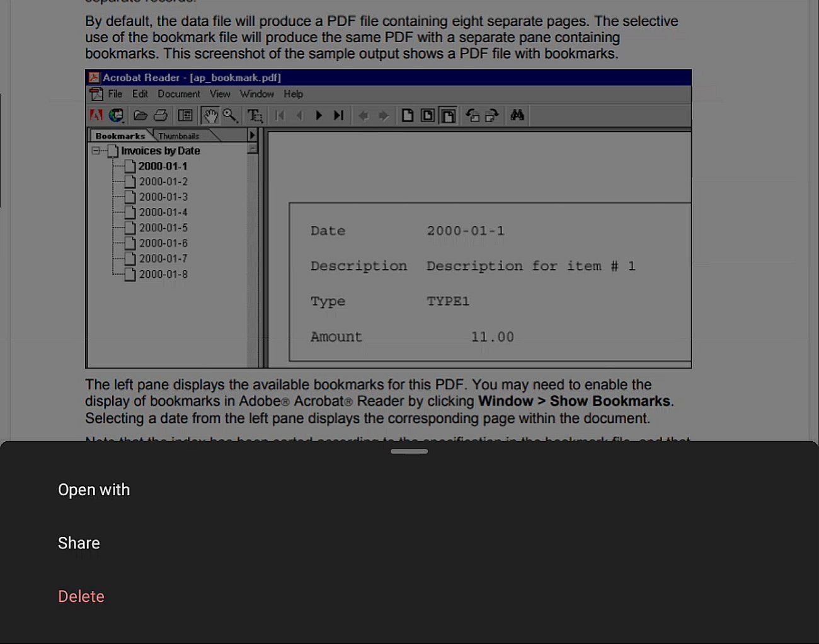Switch to the Thumbnails tab
The width and height of the screenshot is (819, 644).
point(179,136)
